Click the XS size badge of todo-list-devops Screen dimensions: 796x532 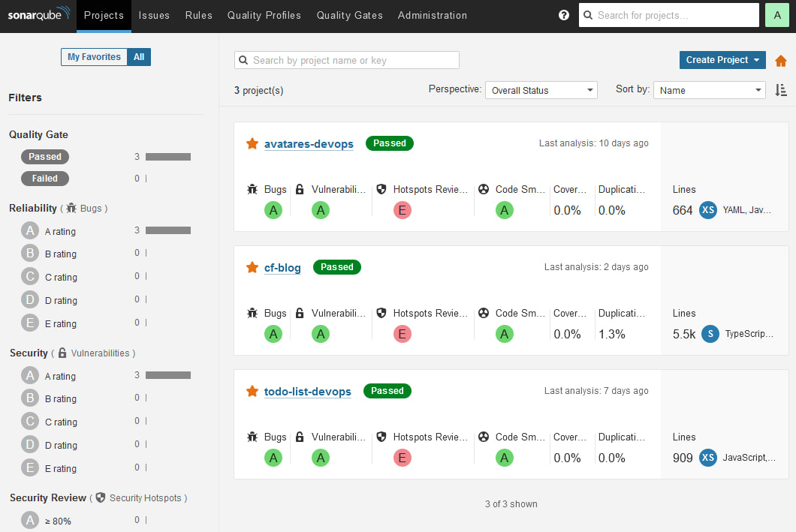pyautogui.click(x=707, y=458)
